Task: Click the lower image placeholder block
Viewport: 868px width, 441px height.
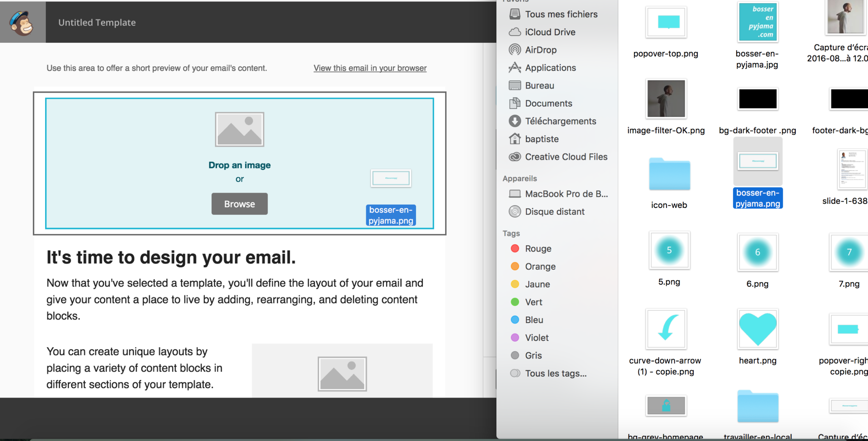Action: pyautogui.click(x=342, y=373)
